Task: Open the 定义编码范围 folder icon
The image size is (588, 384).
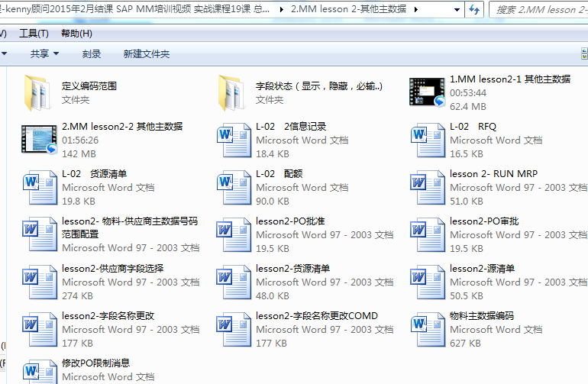Action: point(37,92)
